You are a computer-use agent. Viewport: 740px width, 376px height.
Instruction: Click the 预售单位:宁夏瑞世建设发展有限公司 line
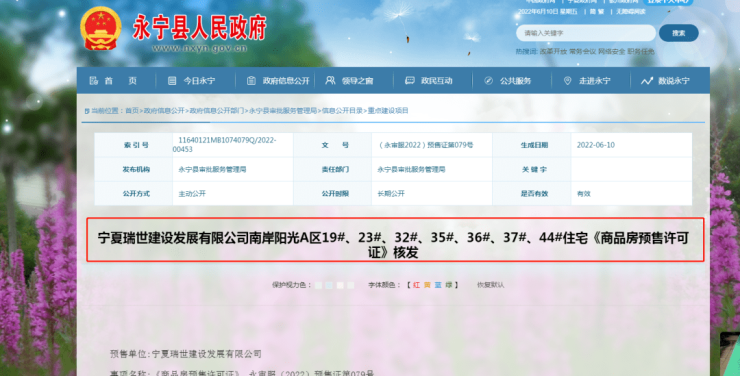pyautogui.click(x=185, y=354)
